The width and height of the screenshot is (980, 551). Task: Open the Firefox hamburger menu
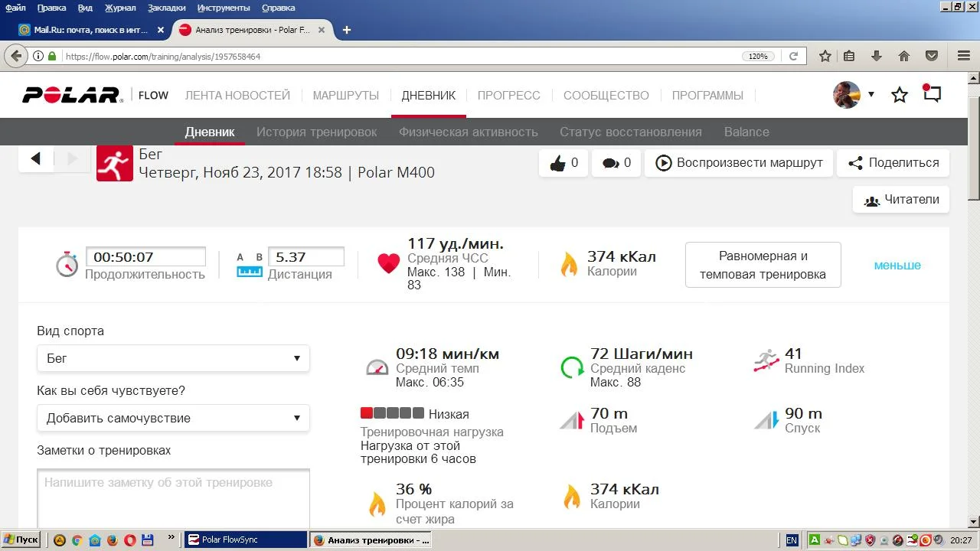pyautogui.click(x=964, y=56)
